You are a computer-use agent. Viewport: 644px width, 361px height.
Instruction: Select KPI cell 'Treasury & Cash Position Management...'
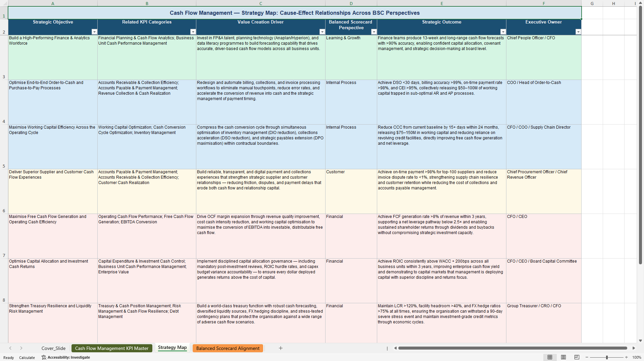[x=147, y=323]
